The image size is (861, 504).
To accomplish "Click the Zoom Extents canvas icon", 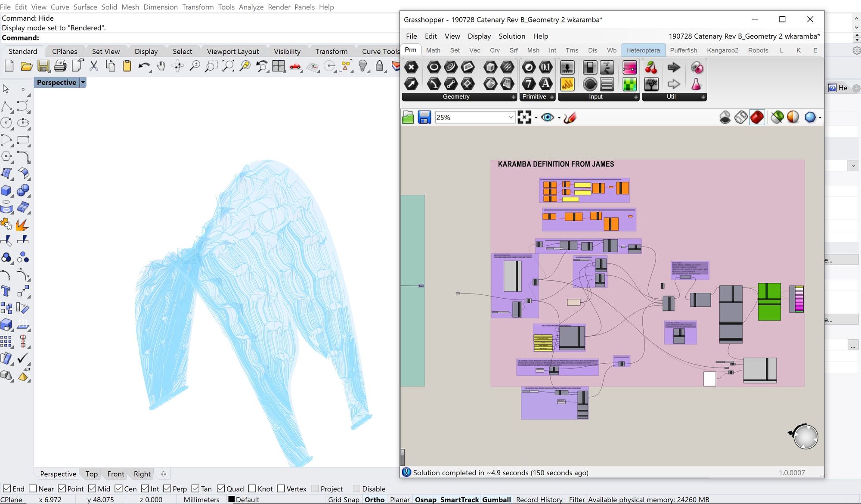I will click(524, 117).
